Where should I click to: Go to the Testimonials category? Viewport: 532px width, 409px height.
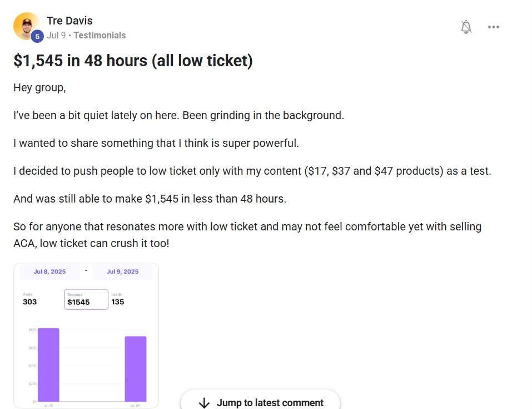[x=100, y=35]
